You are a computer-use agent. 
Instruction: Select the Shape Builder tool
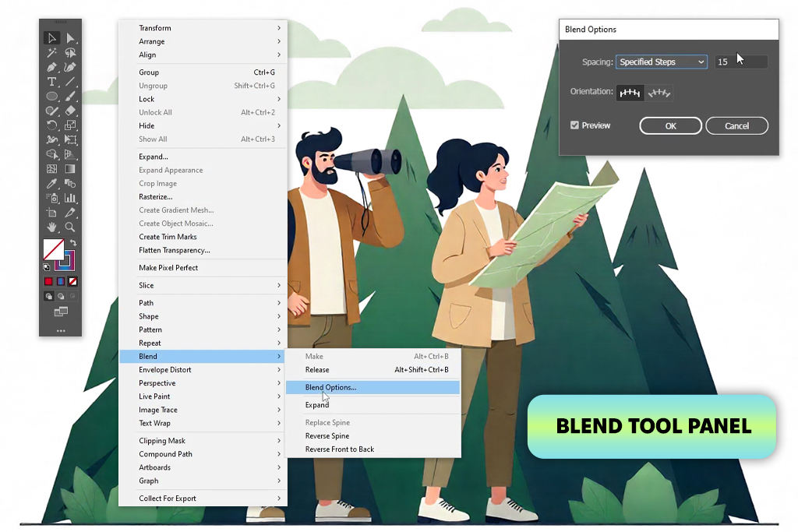[51, 154]
